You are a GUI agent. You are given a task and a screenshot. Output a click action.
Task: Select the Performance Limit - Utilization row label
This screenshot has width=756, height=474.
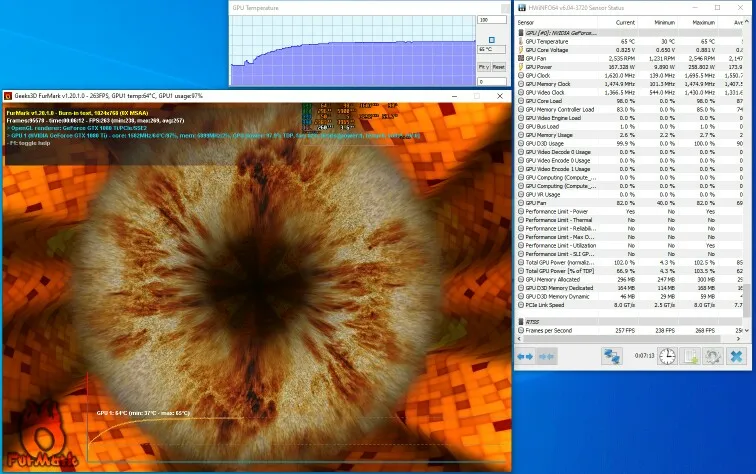coord(561,246)
